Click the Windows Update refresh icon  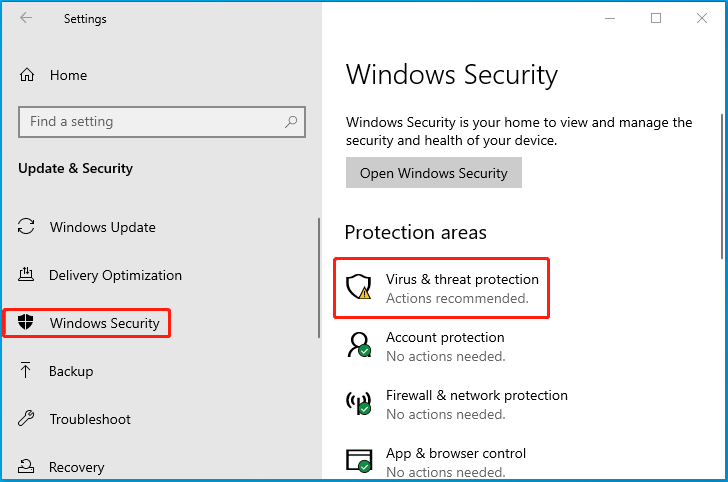27,227
